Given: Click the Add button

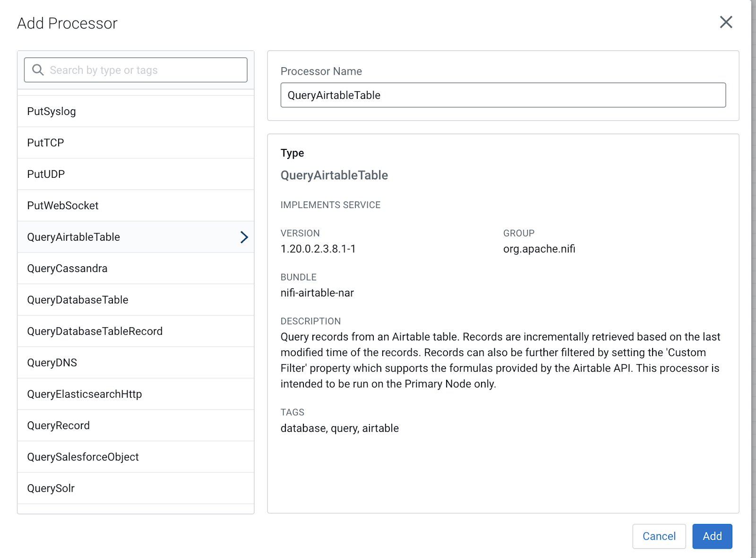Looking at the screenshot, I should [712, 536].
